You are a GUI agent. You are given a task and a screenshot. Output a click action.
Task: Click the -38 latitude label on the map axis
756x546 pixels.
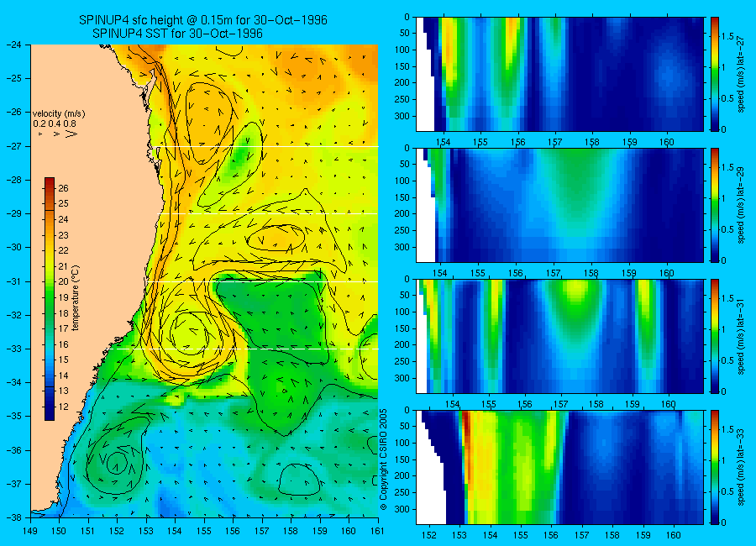tap(15, 517)
